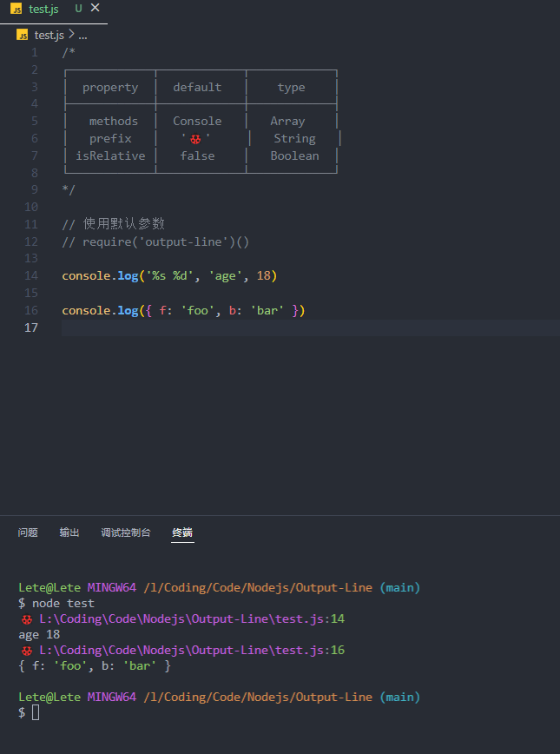The image size is (560, 754).
Task: Click the ladybug icon before the test.js:14 output
Action: (x=25, y=618)
